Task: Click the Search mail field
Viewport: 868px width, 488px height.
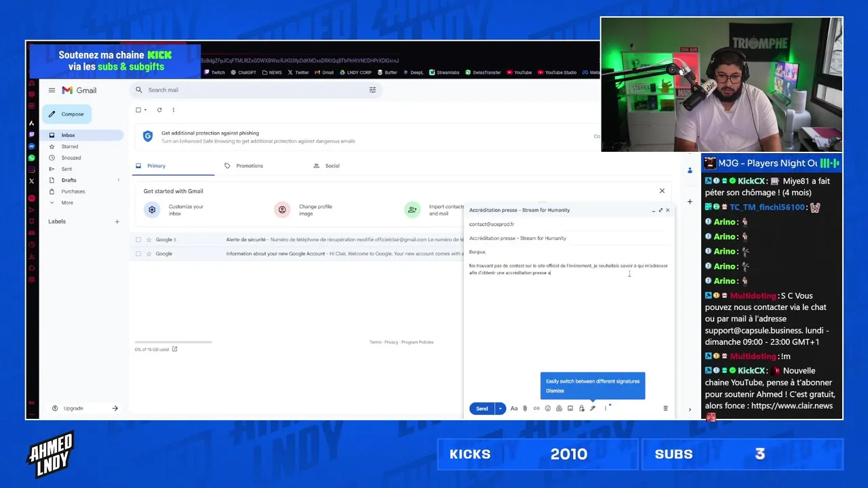Action: (254, 89)
